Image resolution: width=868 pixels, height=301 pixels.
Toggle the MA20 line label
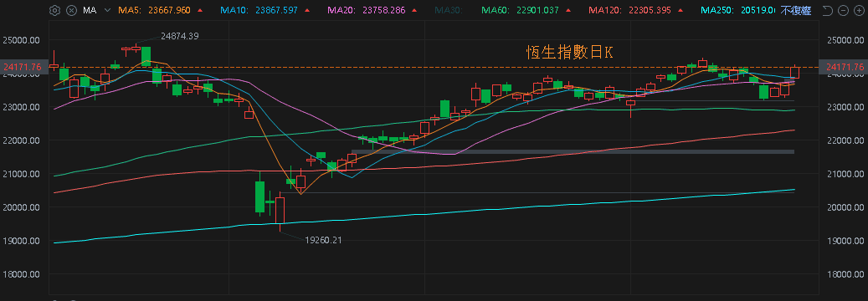(x=365, y=11)
